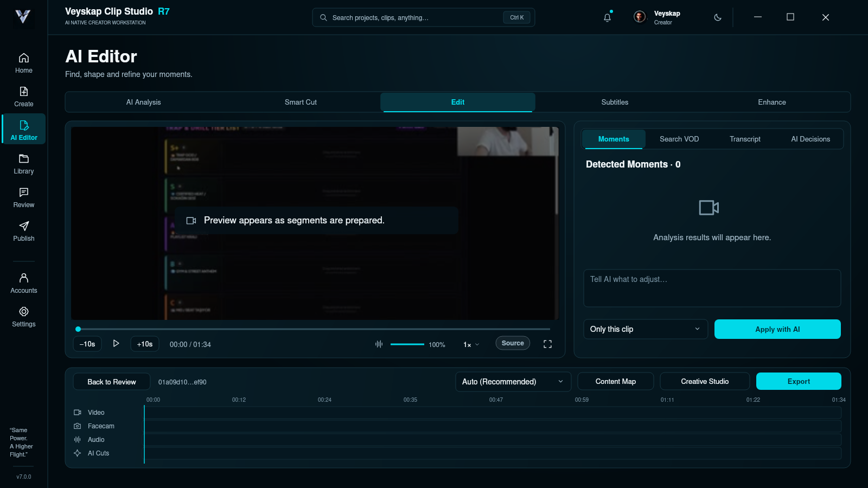
Task: Switch to the Smart Cut tab
Action: (x=301, y=102)
